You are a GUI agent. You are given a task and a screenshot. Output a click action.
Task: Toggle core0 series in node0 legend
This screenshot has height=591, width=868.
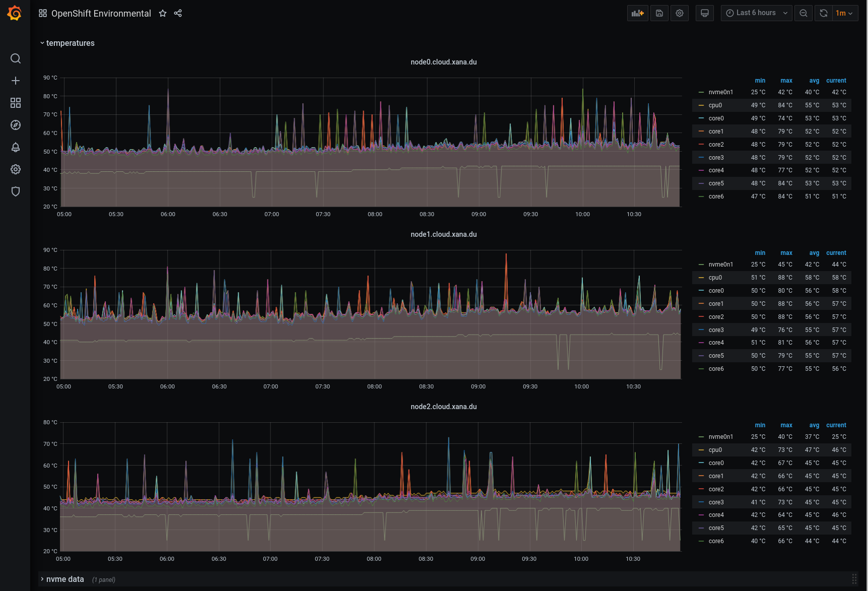tap(716, 118)
